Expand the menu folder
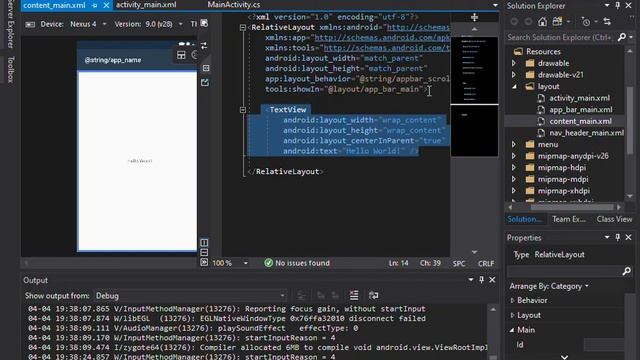This screenshot has width=640, height=360. (x=514, y=144)
